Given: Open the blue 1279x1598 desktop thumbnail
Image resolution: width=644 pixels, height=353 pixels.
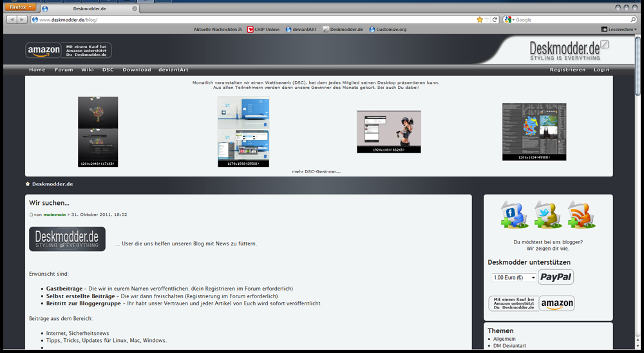Looking at the screenshot, I should (x=243, y=131).
